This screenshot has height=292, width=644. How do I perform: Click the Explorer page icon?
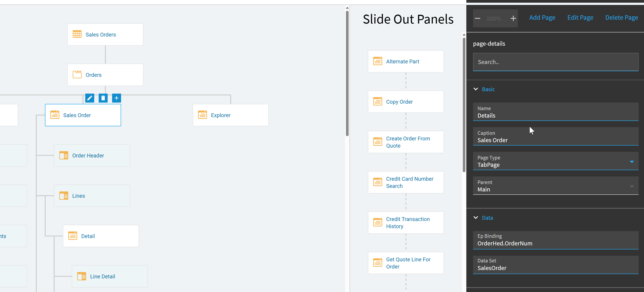coord(202,115)
